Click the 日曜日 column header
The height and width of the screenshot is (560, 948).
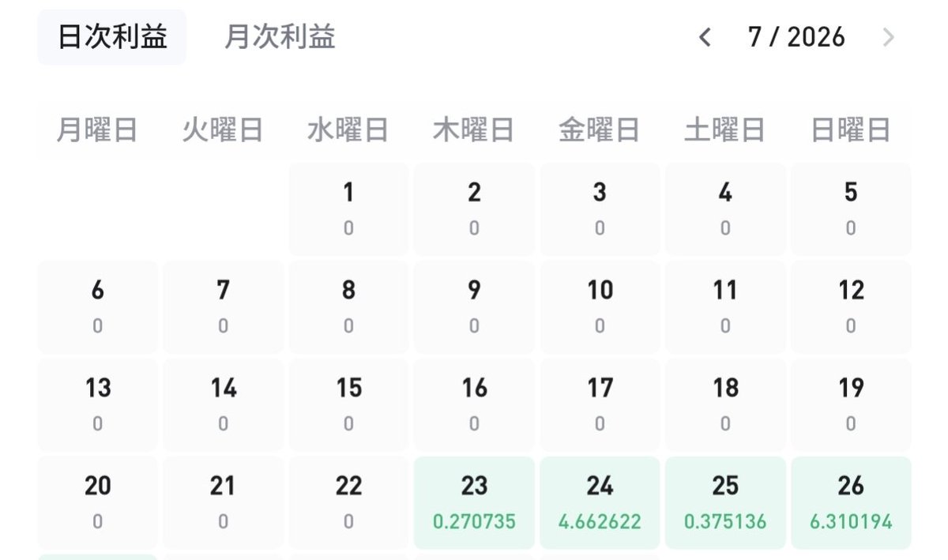point(851,130)
